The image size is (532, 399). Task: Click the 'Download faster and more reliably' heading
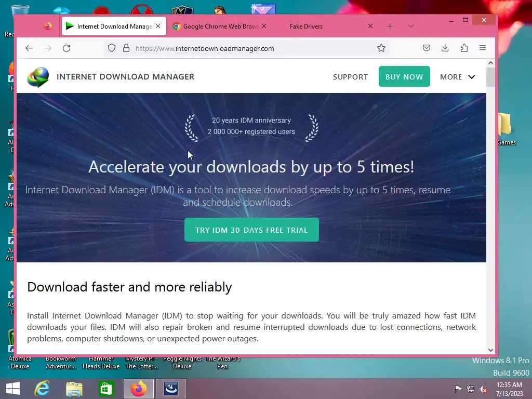129,287
